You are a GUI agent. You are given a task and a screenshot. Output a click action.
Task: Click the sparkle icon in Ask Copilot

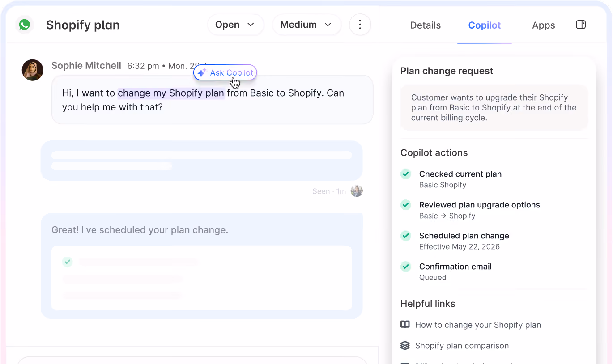point(202,72)
